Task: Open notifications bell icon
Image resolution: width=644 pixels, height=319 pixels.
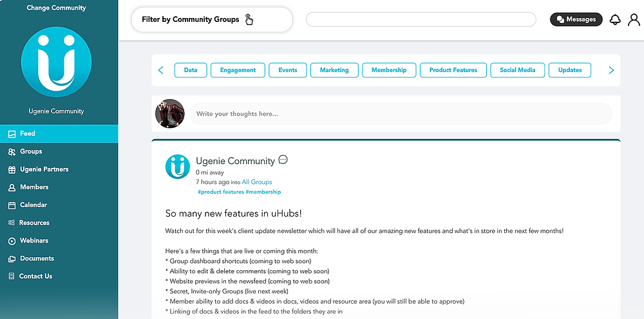Action: click(615, 19)
